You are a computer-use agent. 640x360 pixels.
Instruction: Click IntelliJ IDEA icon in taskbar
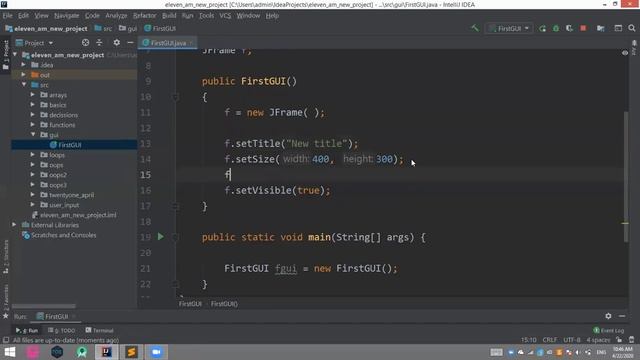107,352
